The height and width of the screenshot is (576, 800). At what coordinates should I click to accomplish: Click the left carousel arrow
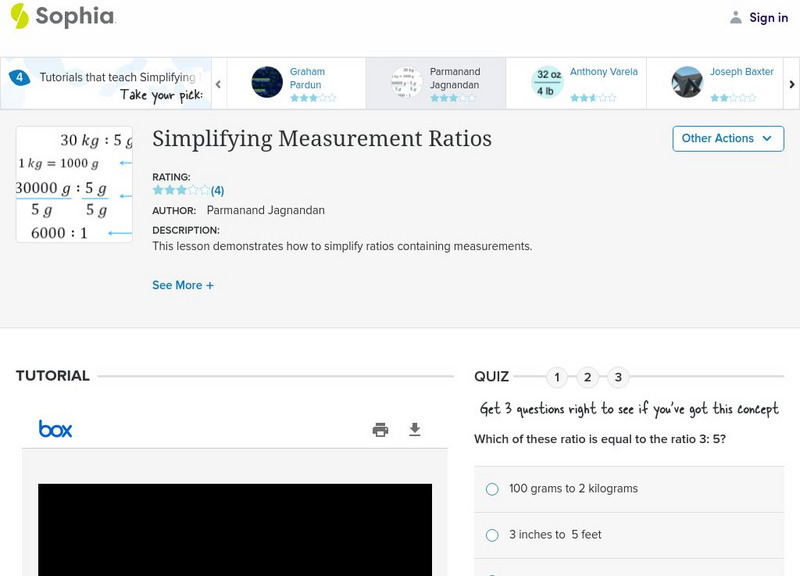point(218,84)
